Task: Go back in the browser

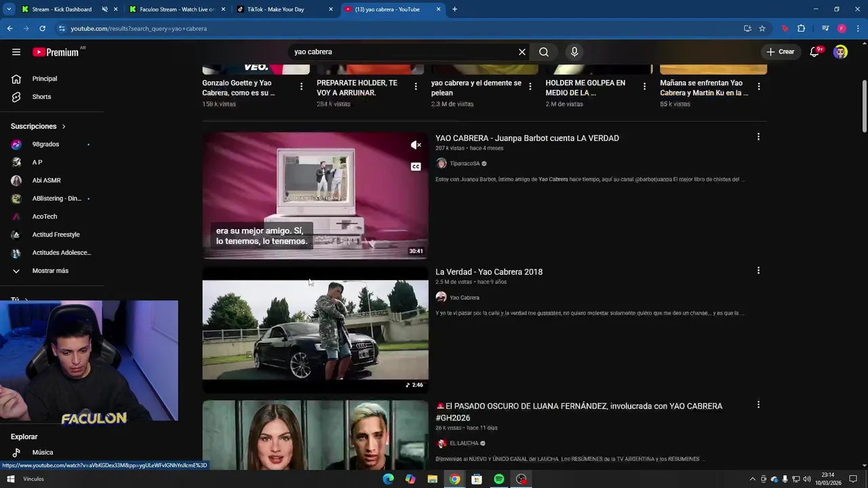Action: [9, 28]
